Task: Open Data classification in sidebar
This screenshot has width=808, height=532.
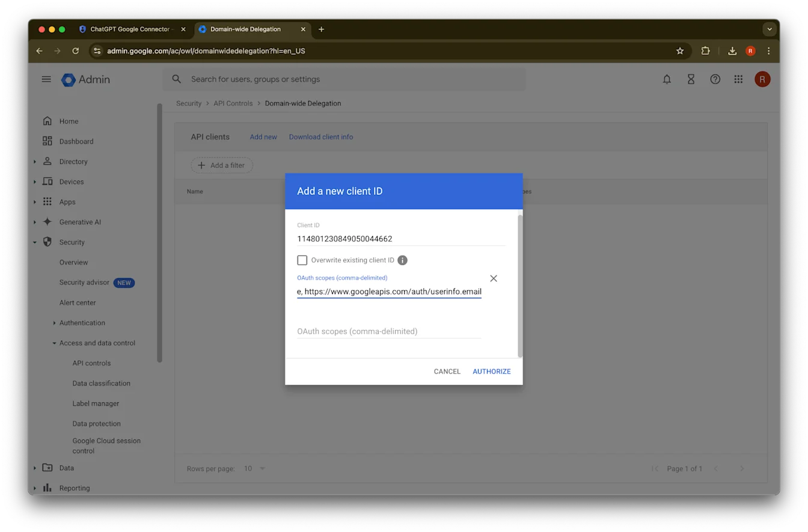Action: (101, 384)
